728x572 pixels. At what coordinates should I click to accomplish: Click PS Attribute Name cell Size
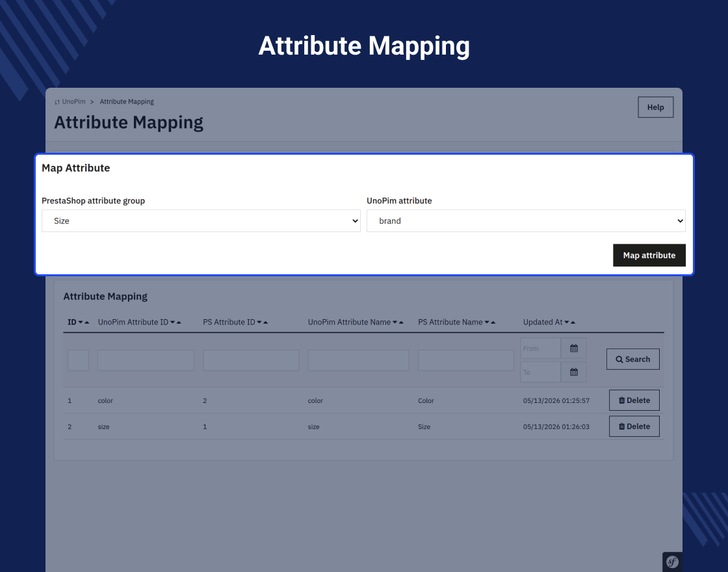click(424, 426)
